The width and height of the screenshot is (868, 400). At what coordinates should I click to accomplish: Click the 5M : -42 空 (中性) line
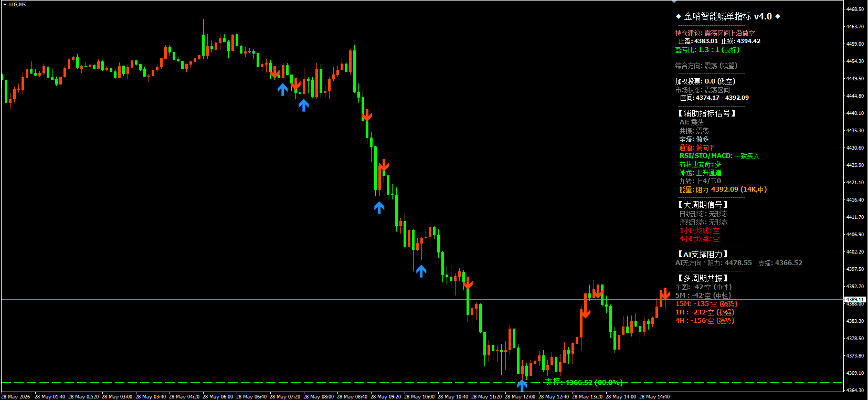click(703, 296)
